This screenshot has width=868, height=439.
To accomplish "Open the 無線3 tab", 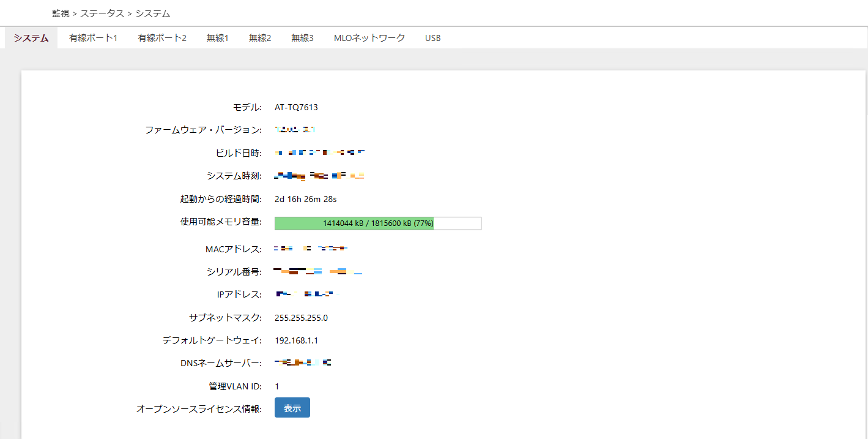I will coord(302,38).
